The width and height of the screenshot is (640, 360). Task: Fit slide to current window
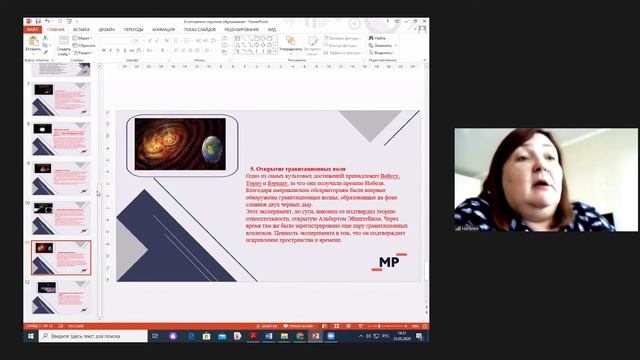click(425, 326)
